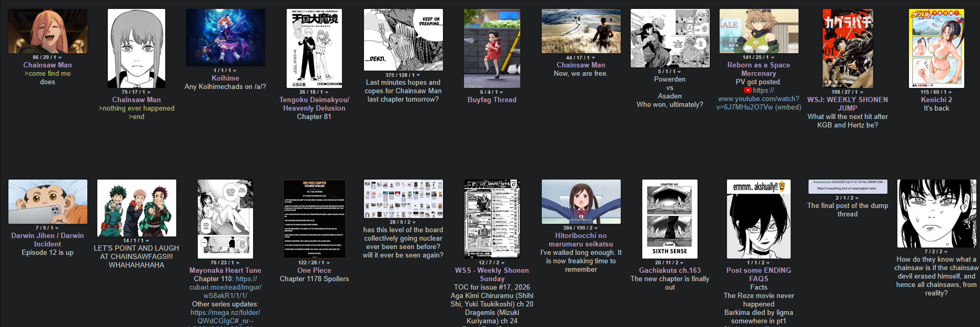Open the line-art girl thumbnail above 75 / 17 / 1
The height and width of the screenshot is (327, 980).
[x=136, y=48]
